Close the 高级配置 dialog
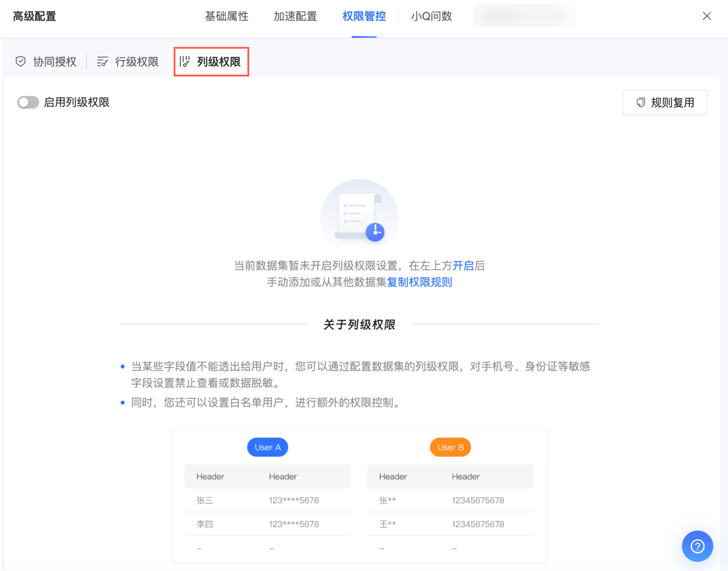This screenshot has width=728, height=571. [x=707, y=16]
